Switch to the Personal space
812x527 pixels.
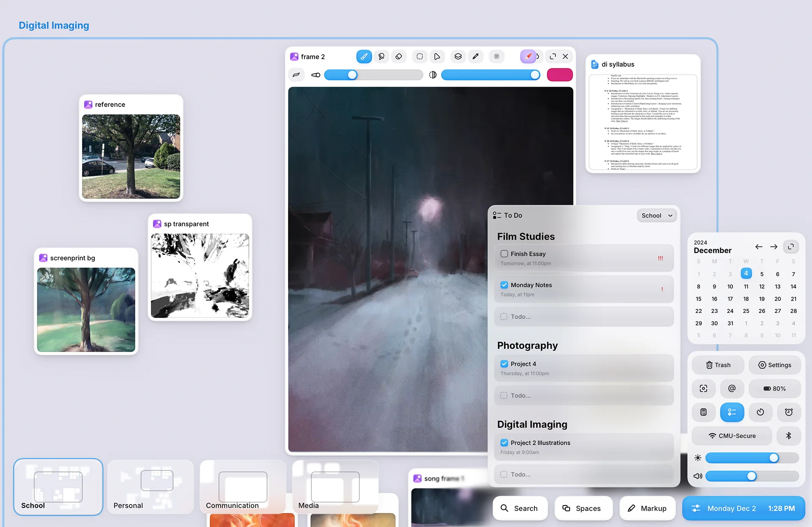coord(151,487)
